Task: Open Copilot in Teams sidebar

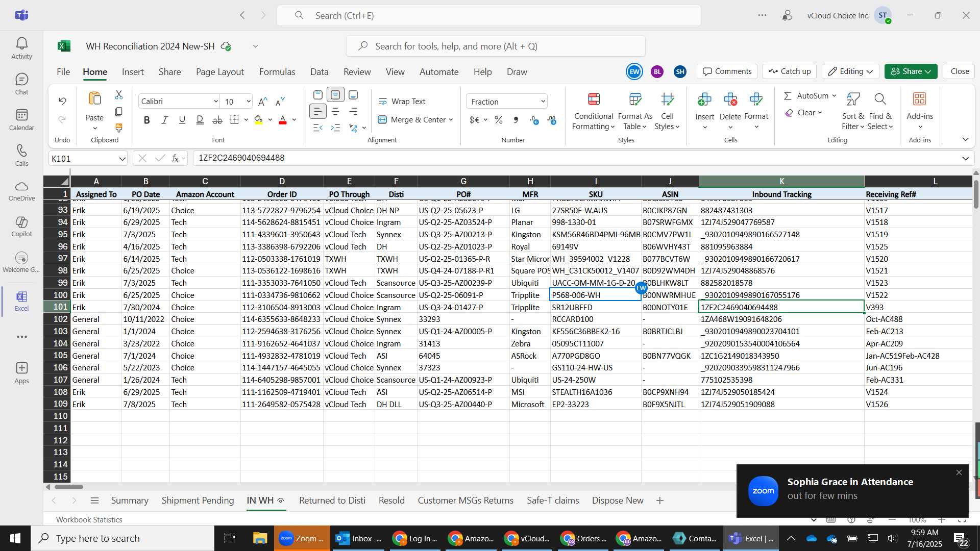Action: 21,227
